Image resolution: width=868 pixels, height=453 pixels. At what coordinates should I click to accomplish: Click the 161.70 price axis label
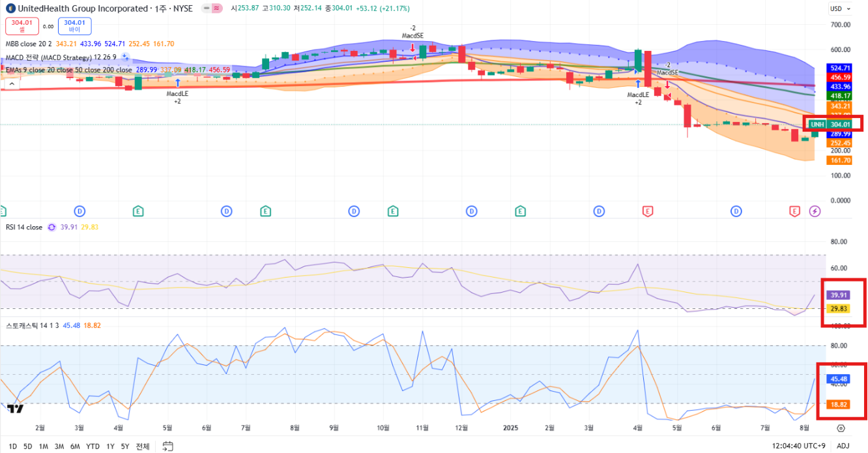(839, 160)
